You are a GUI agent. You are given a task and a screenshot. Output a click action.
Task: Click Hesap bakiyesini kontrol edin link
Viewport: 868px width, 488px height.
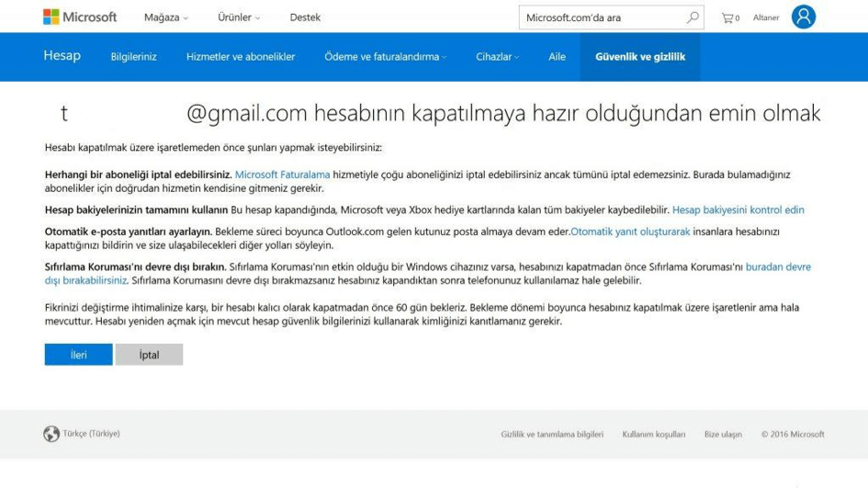pyautogui.click(x=738, y=210)
